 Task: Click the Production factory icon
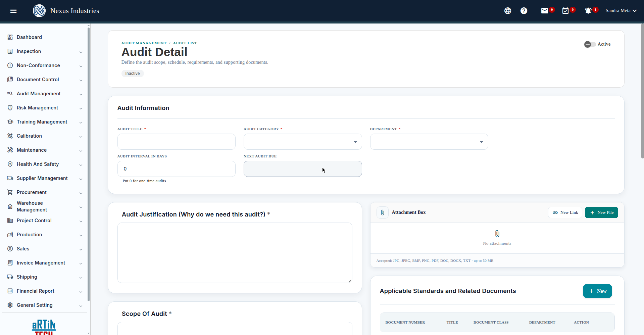[x=10, y=235]
